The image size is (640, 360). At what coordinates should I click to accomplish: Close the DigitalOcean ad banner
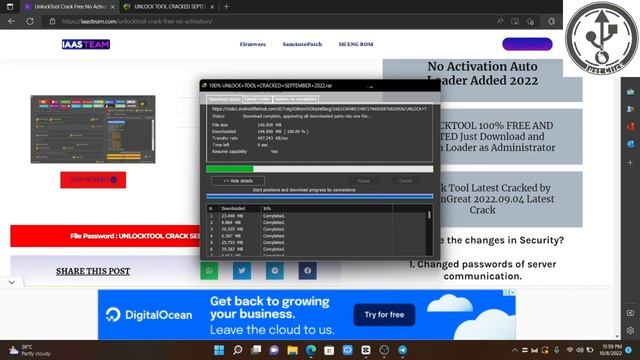pyautogui.click(x=512, y=293)
